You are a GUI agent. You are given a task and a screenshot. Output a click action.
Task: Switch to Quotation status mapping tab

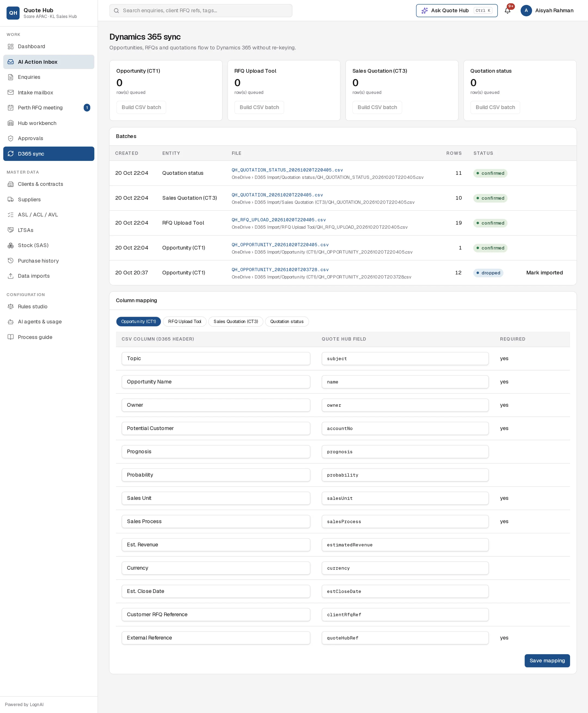287,322
